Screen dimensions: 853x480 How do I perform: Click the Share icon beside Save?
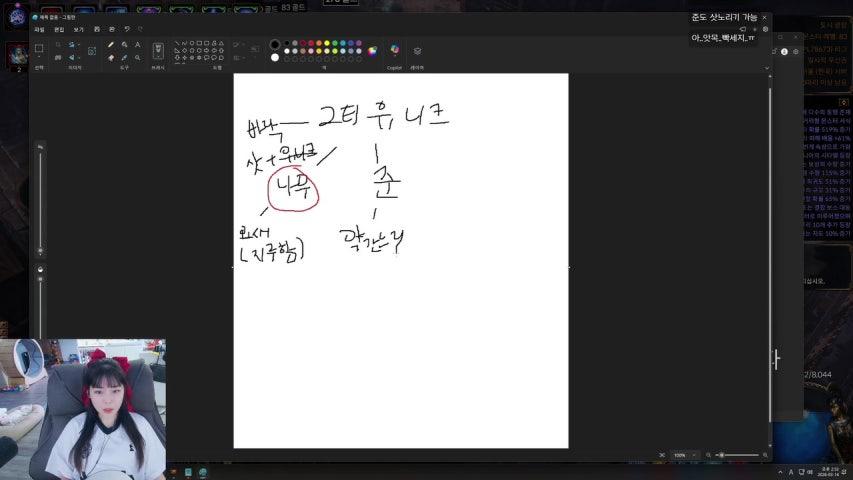click(112, 29)
